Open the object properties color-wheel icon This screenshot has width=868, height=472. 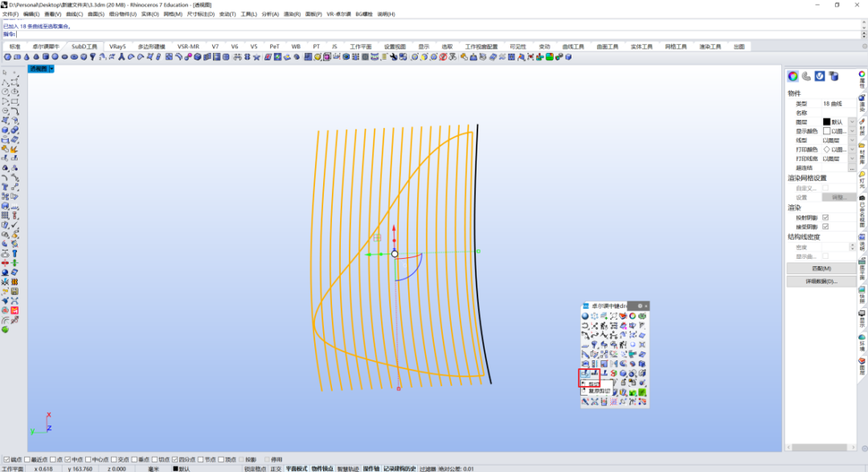[792, 76]
